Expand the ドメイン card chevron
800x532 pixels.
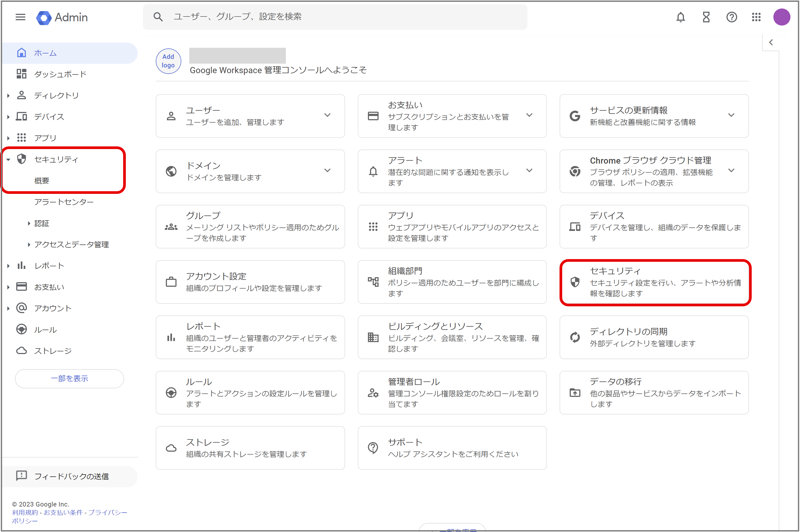tap(327, 171)
